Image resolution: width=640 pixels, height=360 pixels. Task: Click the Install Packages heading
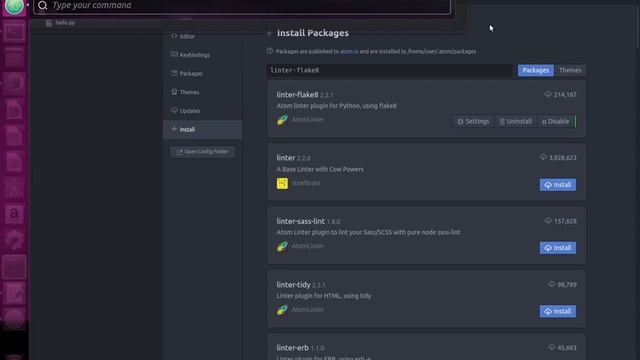tap(313, 33)
